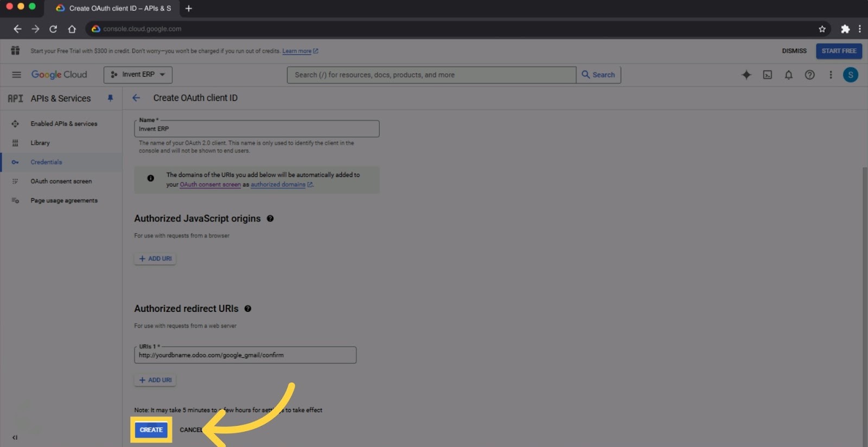Open Page usage agreements
The width and height of the screenshot is (868, 447).
[61, 201]
